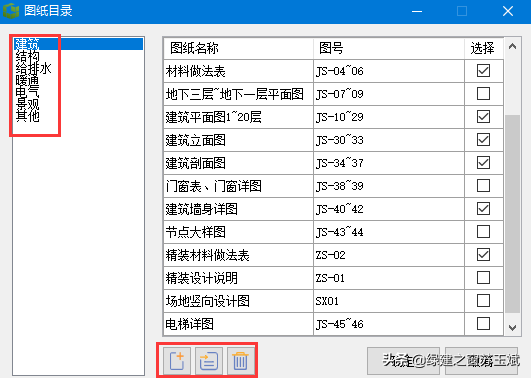Click the table scrollbar down arrow

click(x=512, y=328)
